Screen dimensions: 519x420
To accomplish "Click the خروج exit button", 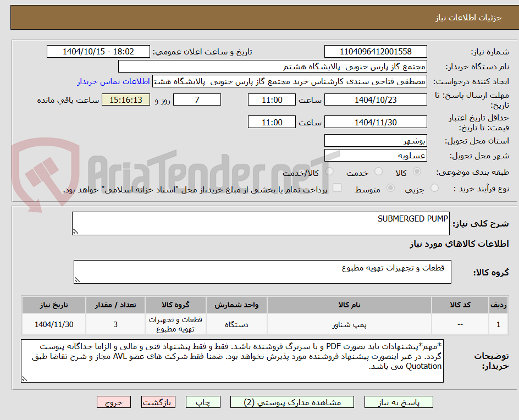I will pos(113,402).
